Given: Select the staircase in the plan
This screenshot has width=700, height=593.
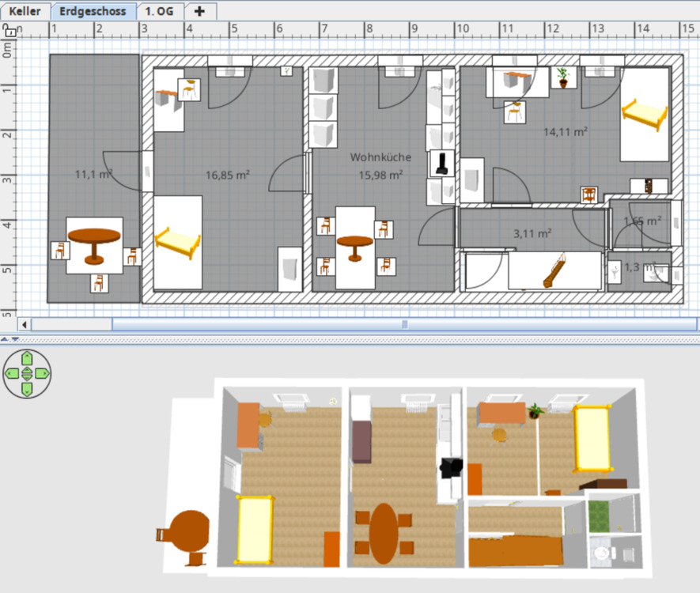Looking at the screenshot, I should click(554, 270).
